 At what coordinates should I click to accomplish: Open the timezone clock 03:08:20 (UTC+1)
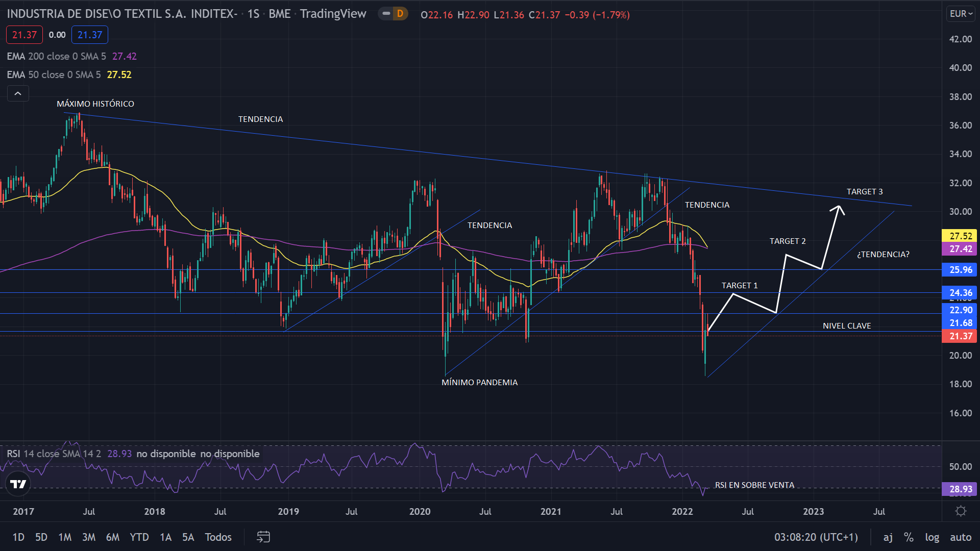coord(816,537)
